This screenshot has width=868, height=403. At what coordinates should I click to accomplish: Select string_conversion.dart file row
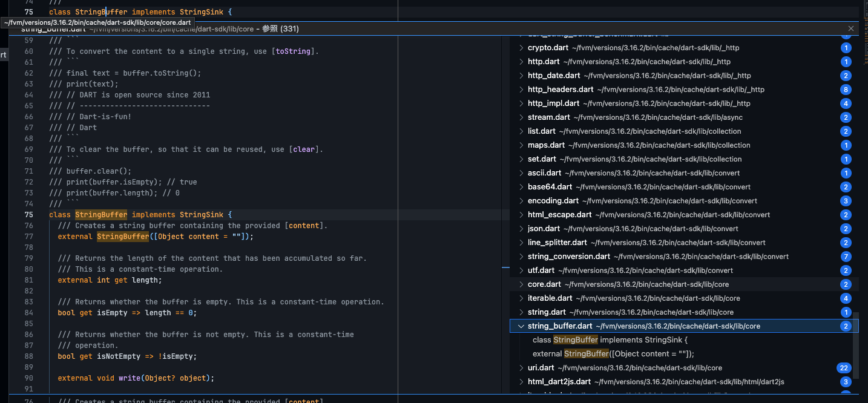(x=684, y=257)
